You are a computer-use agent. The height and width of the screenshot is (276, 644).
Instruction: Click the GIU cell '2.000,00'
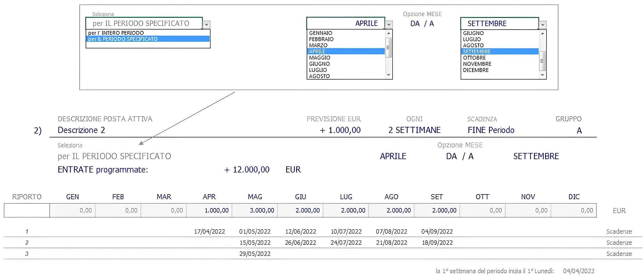pos(300,210)
